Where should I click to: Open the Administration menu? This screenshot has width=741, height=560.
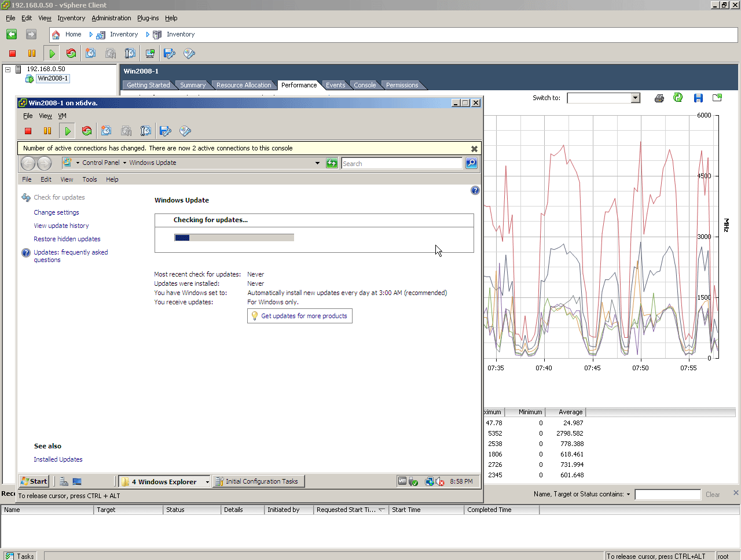pos(111,18)
